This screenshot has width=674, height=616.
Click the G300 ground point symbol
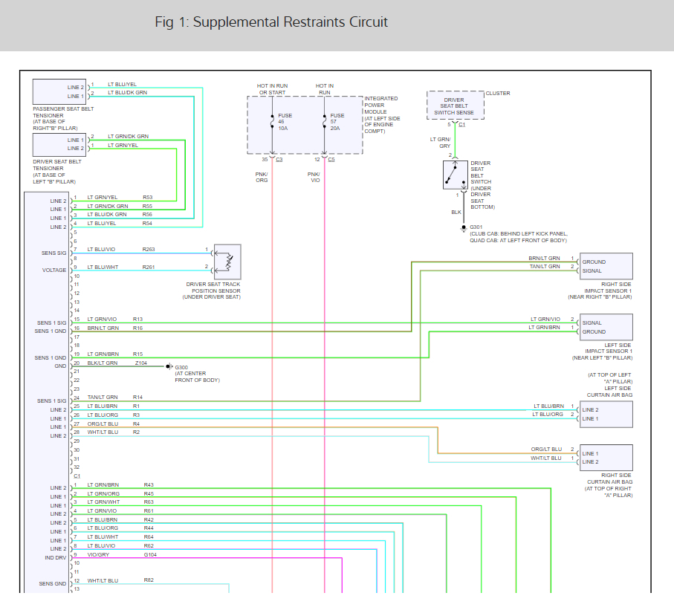point(169,366)
